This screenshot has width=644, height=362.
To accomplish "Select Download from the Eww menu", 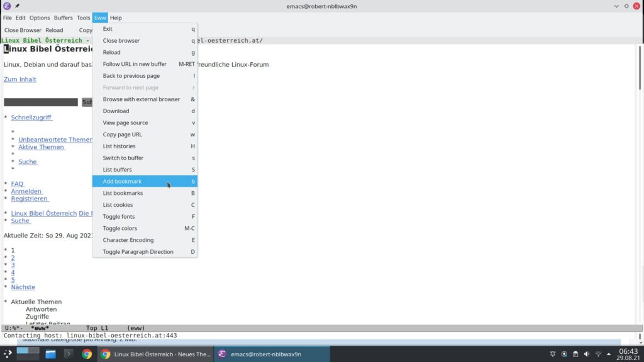I will tap(145, 111).
